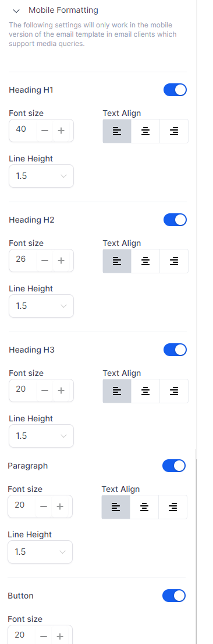Increase Heading H1 font size

61,131
